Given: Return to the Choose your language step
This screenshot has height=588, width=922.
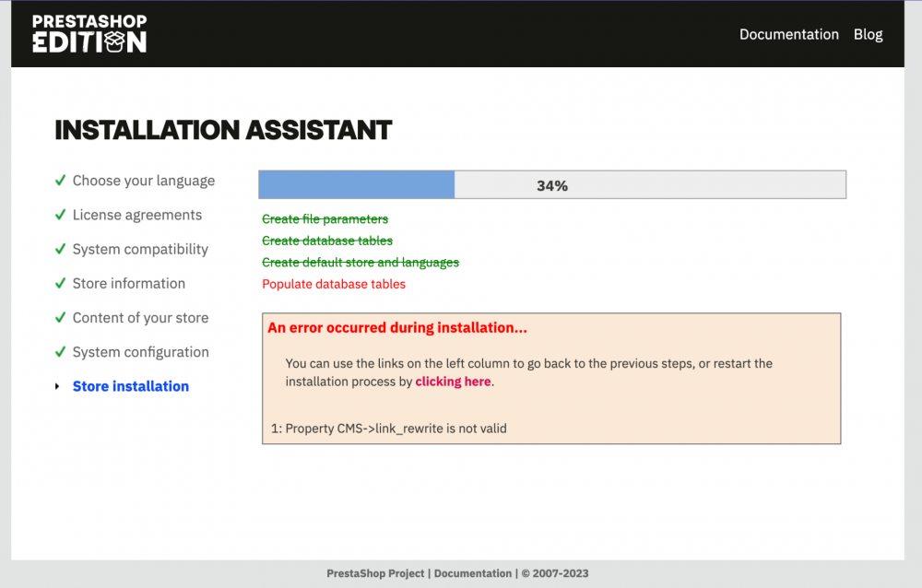Looking at the screenshot, I should pyautogui.click(x=143, y=181).
